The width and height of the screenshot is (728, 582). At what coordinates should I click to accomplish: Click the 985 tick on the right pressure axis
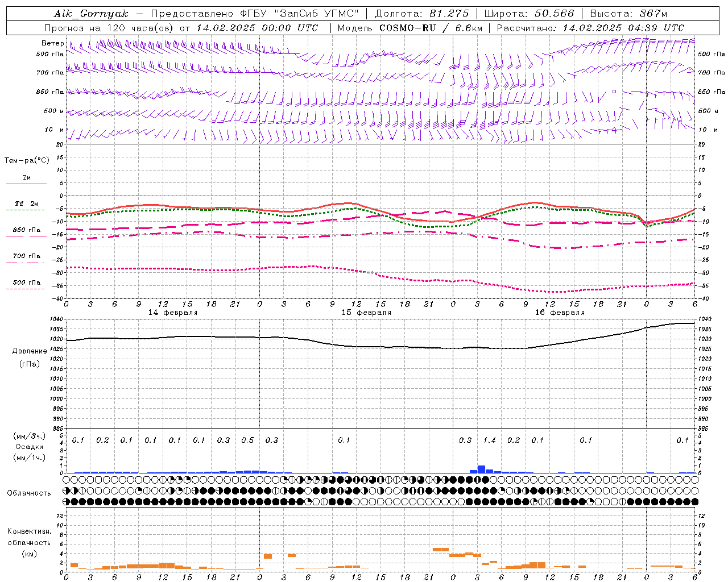(x=704, y=429)
